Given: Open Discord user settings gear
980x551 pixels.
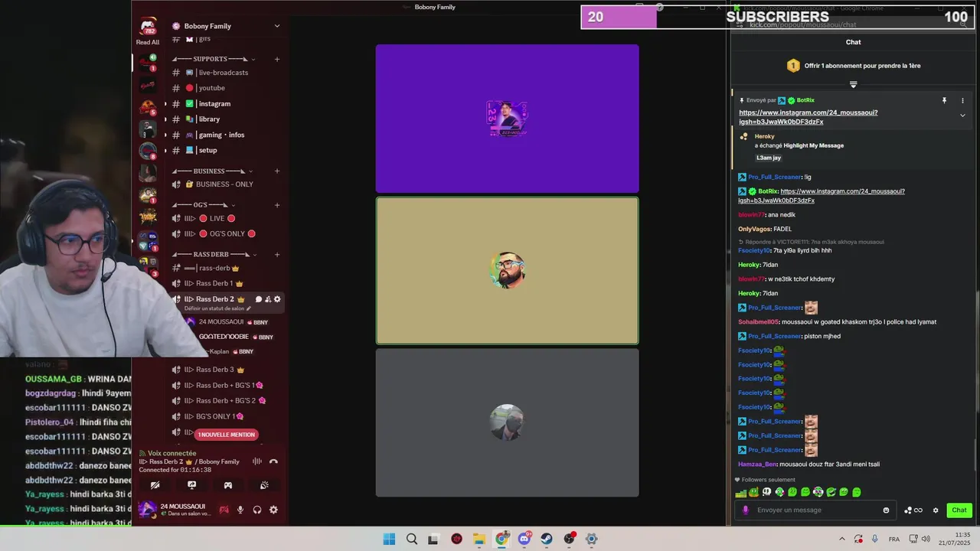Looking at the screenshot, I should tap(273, 510).
